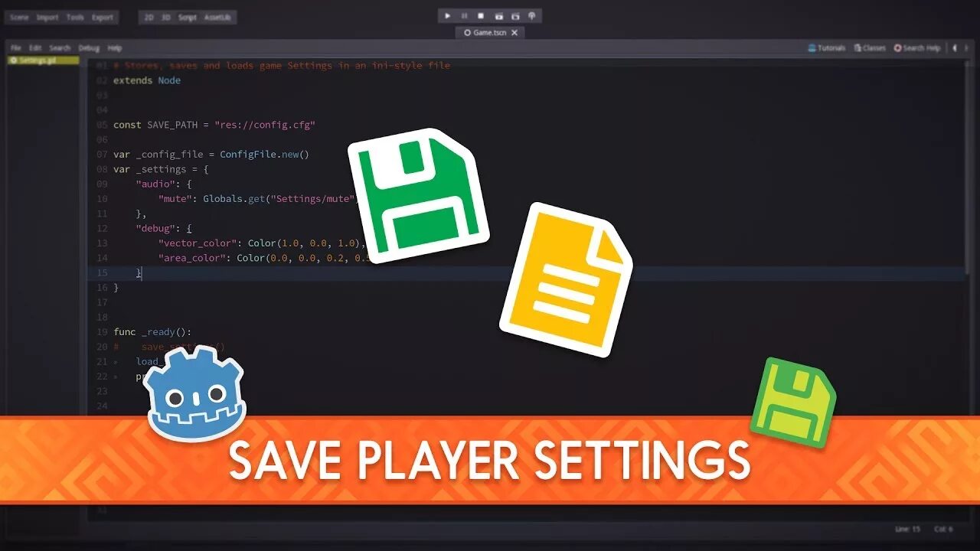Open the Import menu
Image resolution: width=980 pixels, height=551 pixels.
(47, 17)
